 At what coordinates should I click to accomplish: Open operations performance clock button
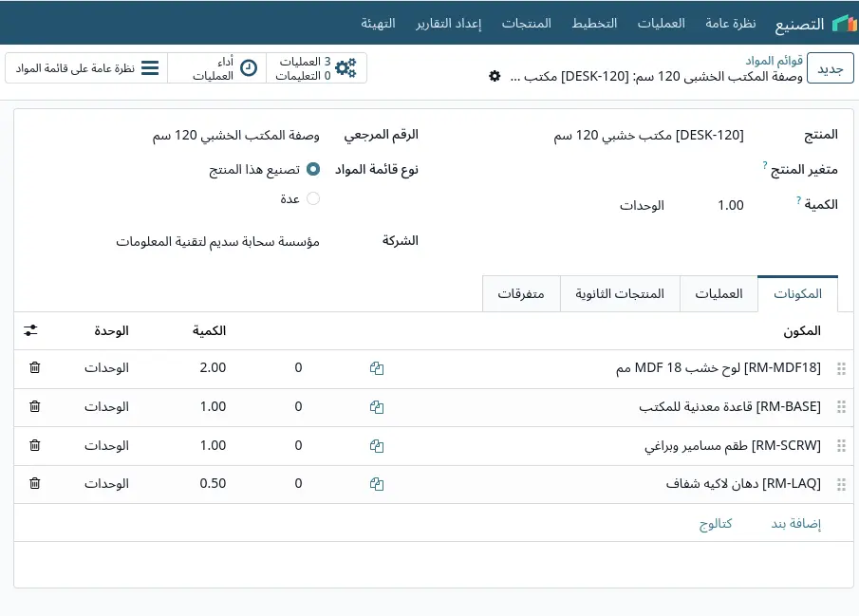(x=217, y=68)
